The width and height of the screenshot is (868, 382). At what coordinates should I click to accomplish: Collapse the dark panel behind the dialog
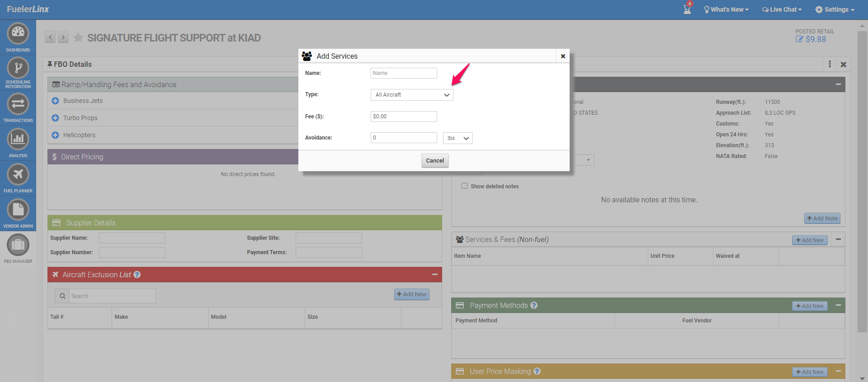[x=838, y=84]
